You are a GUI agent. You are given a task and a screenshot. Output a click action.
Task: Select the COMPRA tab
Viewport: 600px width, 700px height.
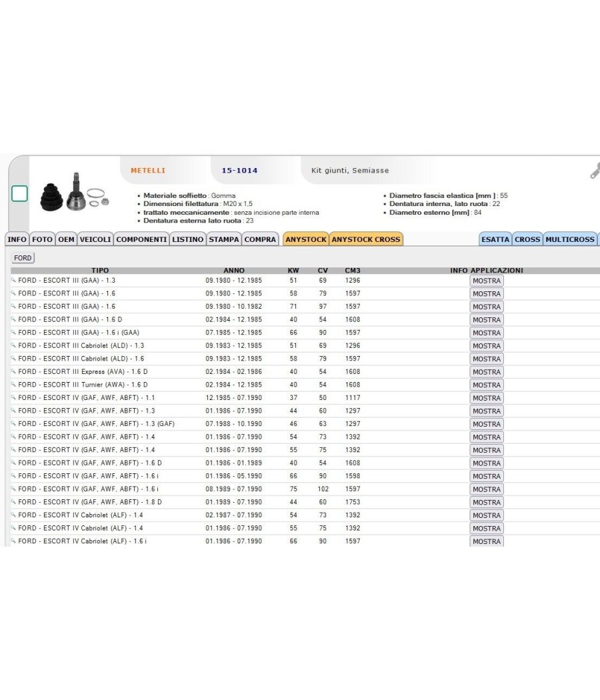point(260,239)
